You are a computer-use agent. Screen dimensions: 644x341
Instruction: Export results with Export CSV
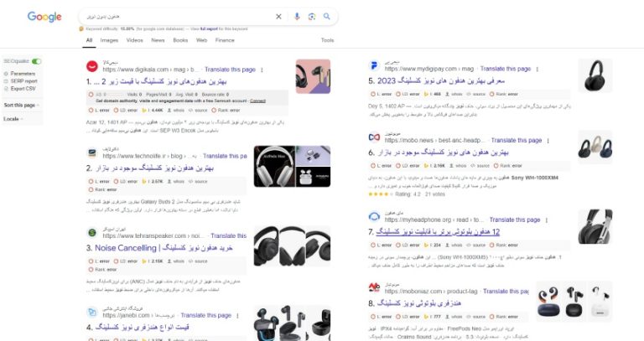pos(20,88)
